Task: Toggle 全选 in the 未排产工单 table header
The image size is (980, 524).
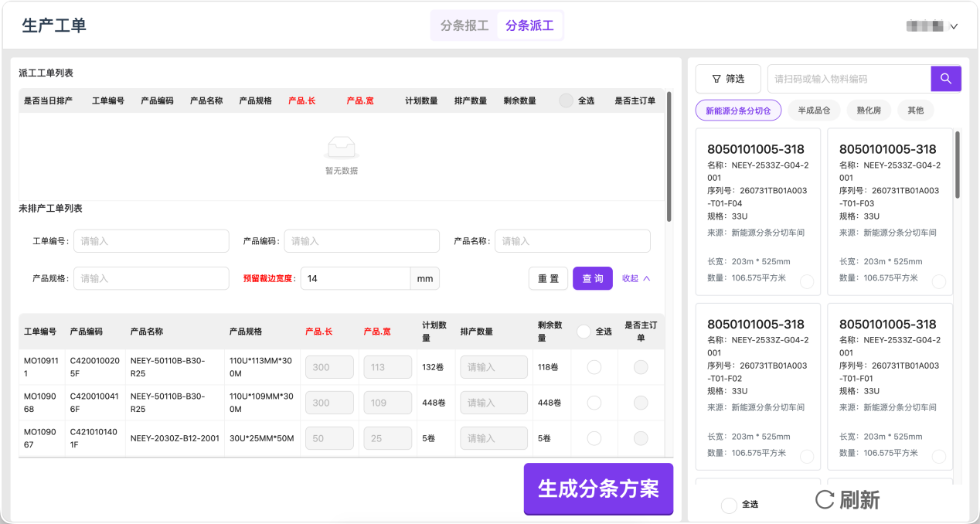Action: tap(584, 331)
